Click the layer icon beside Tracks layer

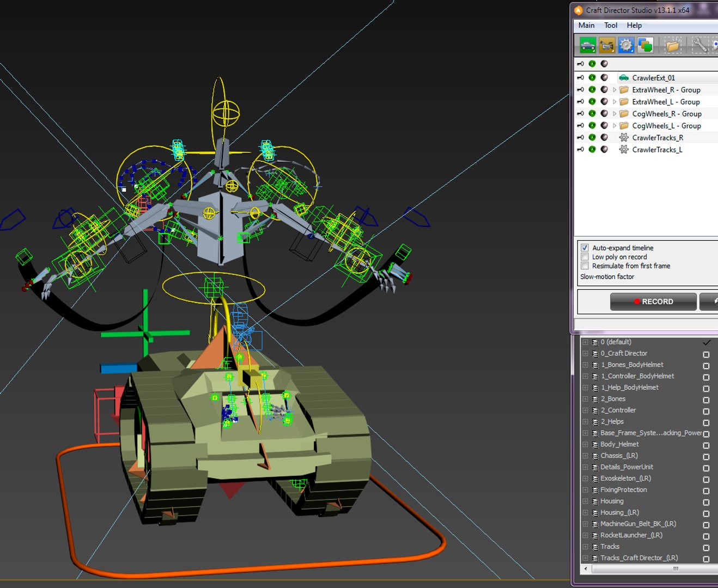click(595, 547)
